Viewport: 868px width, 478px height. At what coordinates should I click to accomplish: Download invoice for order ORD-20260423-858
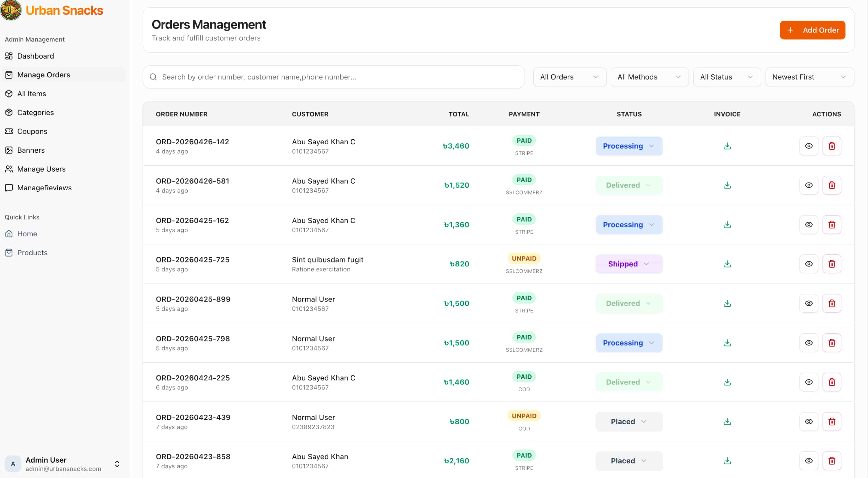pos(727,461)
